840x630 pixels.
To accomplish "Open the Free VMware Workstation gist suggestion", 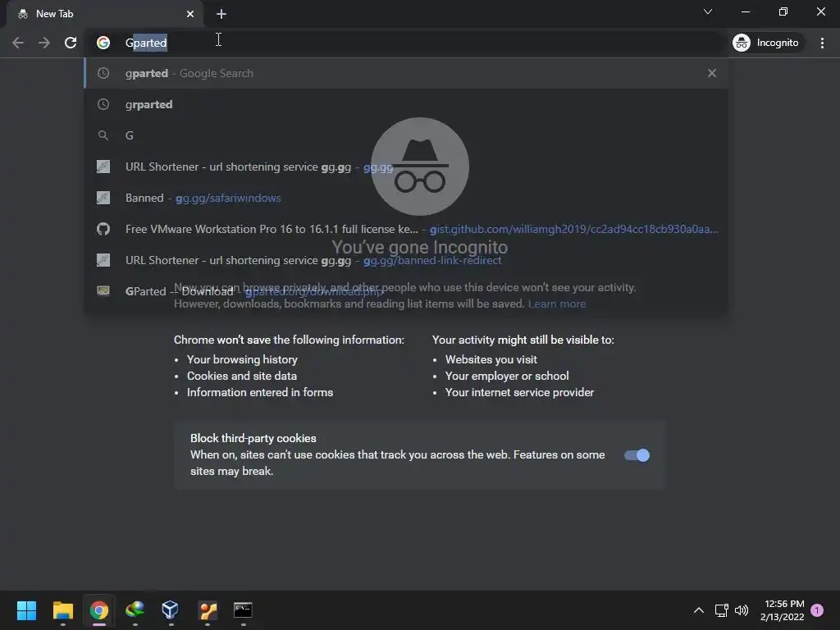I will tap(406, 229).
